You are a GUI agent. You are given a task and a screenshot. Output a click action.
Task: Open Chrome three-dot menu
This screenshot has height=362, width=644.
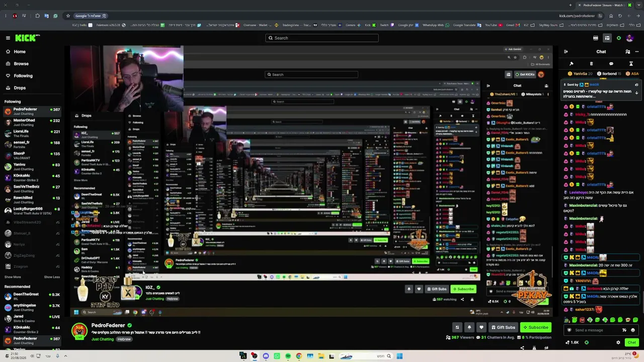click(x=6, y=16)
